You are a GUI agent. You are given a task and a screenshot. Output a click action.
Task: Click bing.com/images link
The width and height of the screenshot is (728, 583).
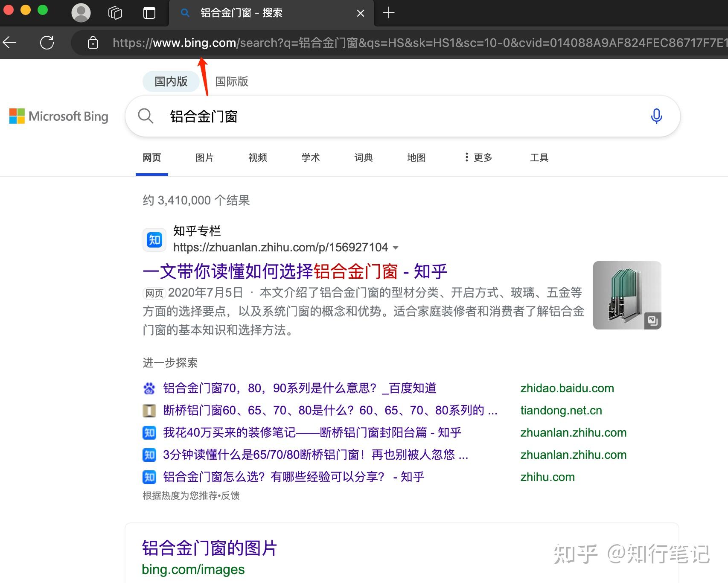pos(193,569)
